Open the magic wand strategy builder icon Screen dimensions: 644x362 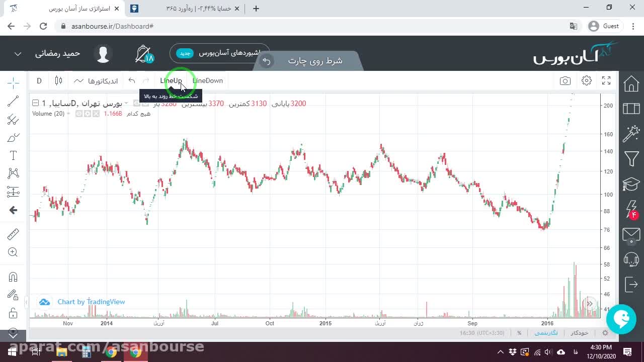[x=631, y=134]
